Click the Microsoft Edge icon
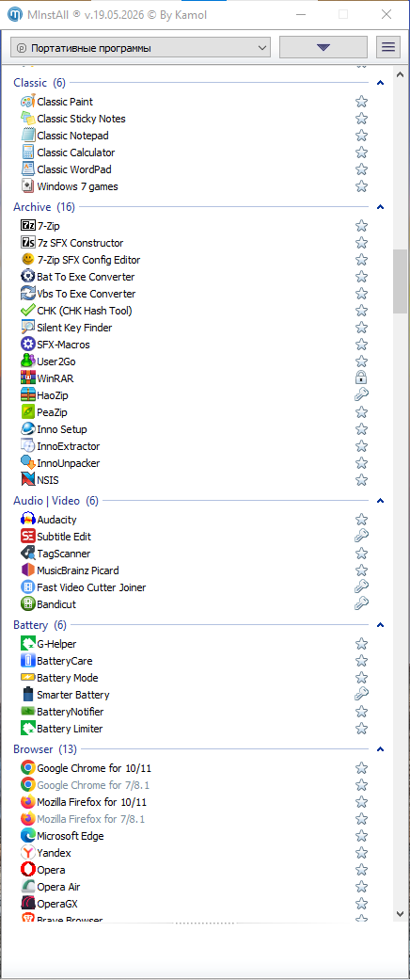The height and width of the screenshot is (980, 410). (27, 836)
